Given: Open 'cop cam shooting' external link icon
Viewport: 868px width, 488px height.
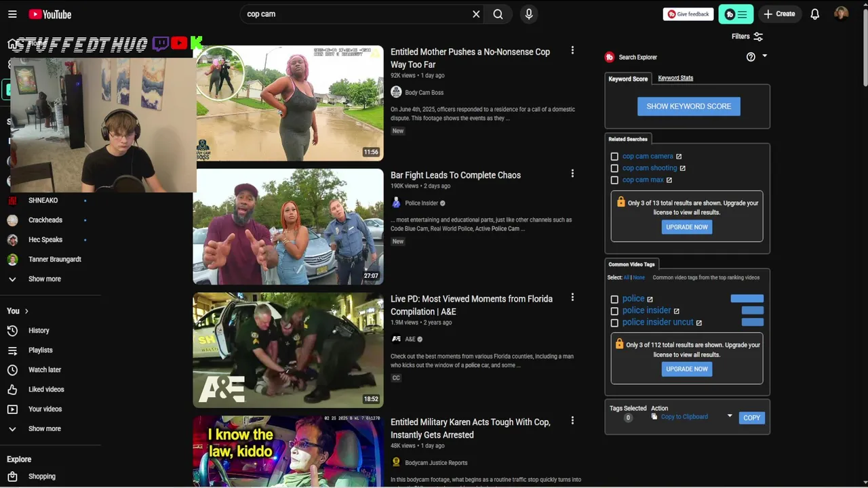Looking at the screenshot, I should point(683,168).
